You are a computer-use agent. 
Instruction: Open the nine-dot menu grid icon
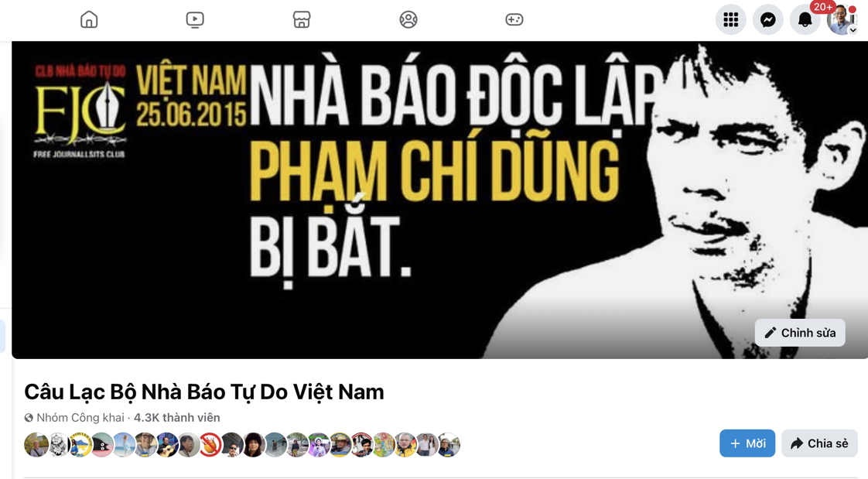(731, 20)
